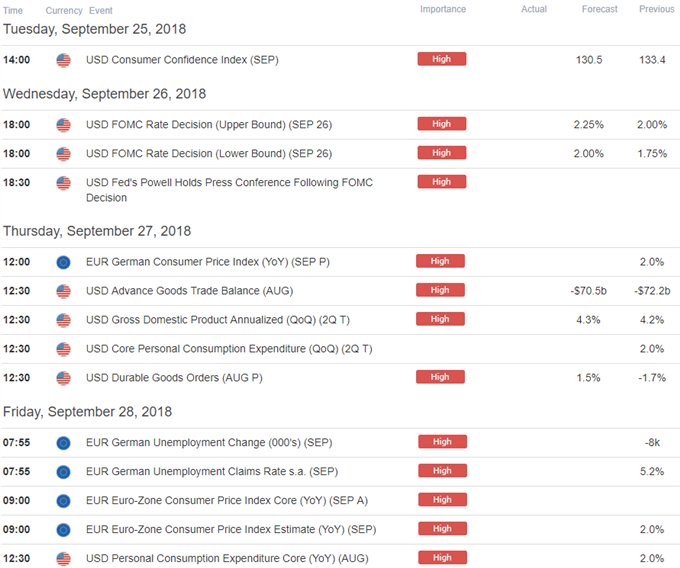Open EUR German Unemployment Change event
Image resolution: width=680 pixels, height=568 pixels.
tap(209, 443)
